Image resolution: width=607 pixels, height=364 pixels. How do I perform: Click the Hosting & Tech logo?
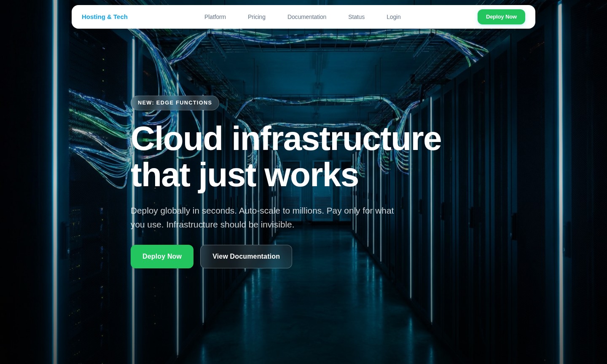coord(105,17)
